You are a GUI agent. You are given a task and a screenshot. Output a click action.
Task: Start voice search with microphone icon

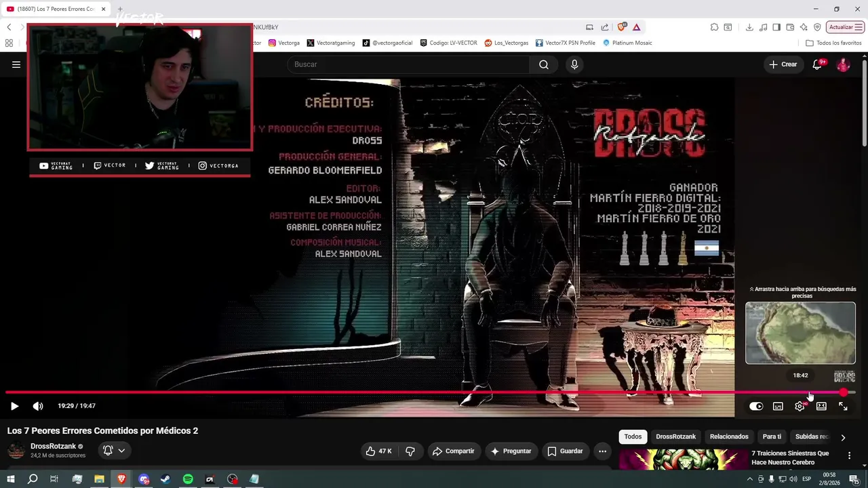click(574, 64)
